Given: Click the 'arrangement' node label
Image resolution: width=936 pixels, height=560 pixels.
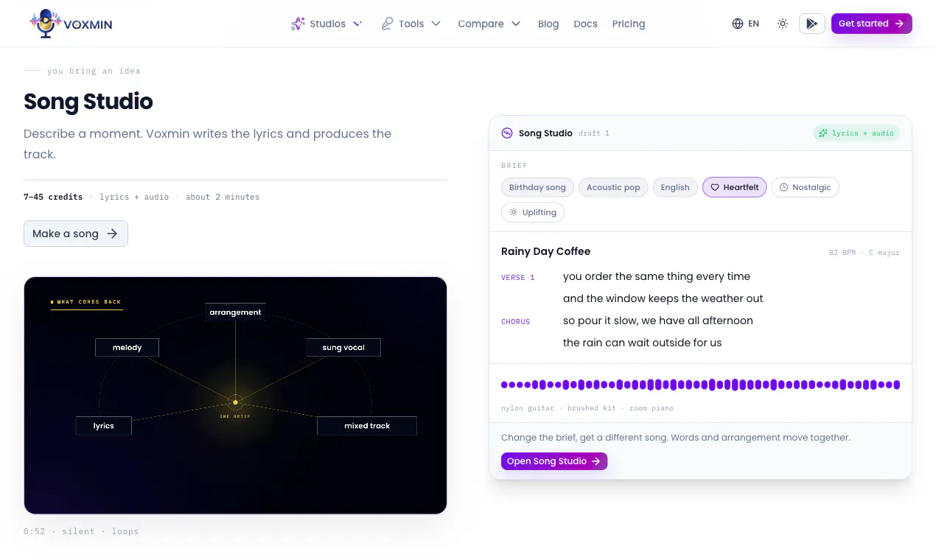Looking at the screenshot, I should (235, 312).
